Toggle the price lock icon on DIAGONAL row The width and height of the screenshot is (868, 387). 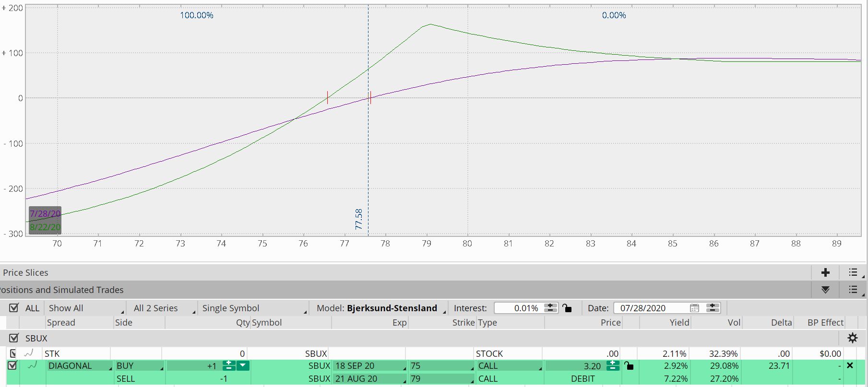(x=629, y=366)
